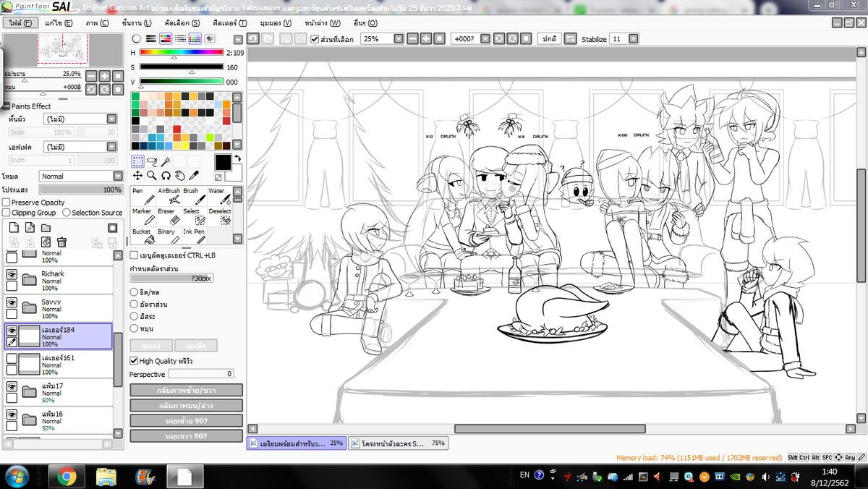Toggle the swatches panel icon
This screenshot has height=489, width=868.
(x=195, y=38)
